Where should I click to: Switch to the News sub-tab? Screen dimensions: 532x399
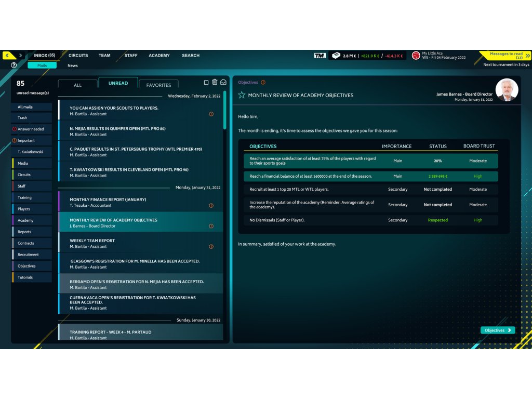click(x=73, y=65)
